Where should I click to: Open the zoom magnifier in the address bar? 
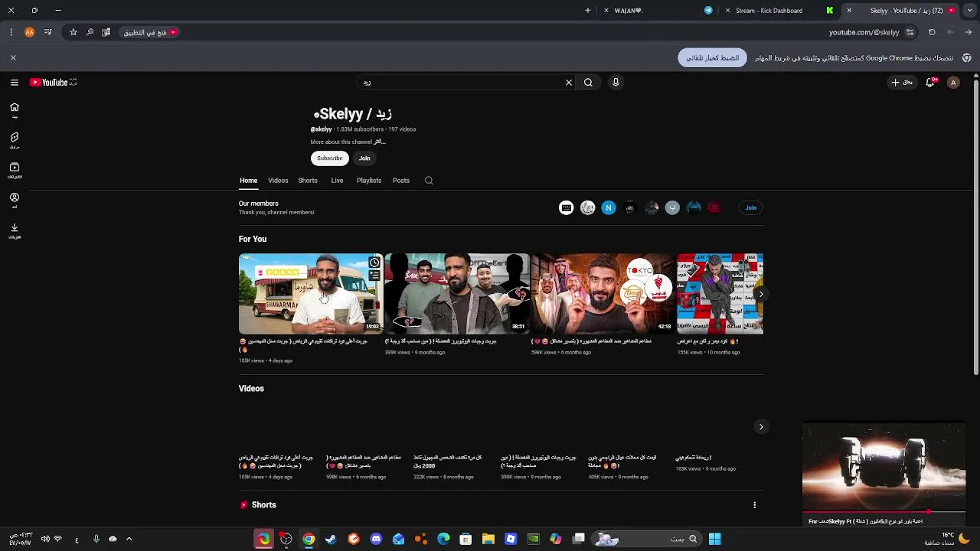point(90,32)
